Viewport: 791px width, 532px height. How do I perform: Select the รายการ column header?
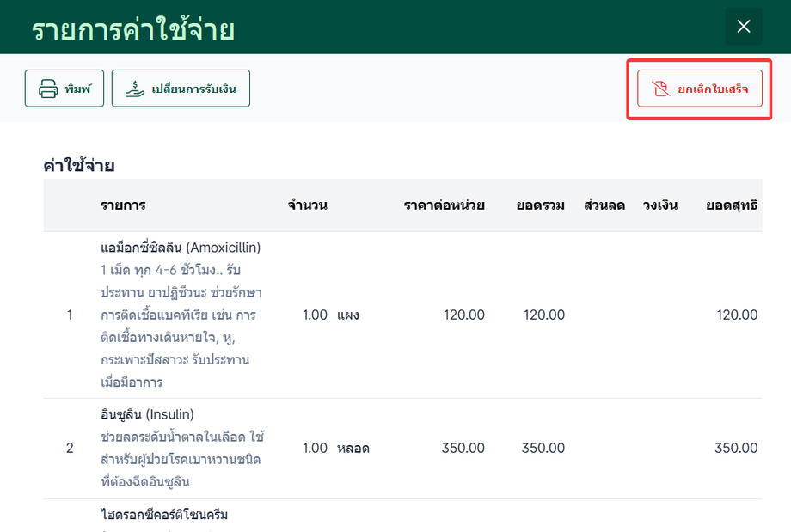123,205
